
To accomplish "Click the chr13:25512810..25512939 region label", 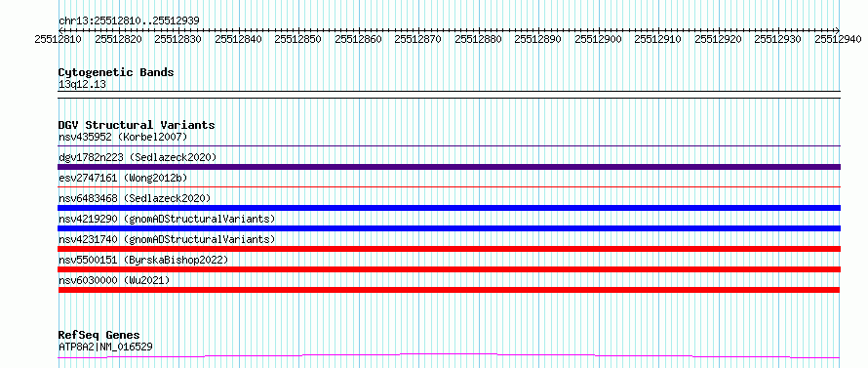I will pos(129,20).
